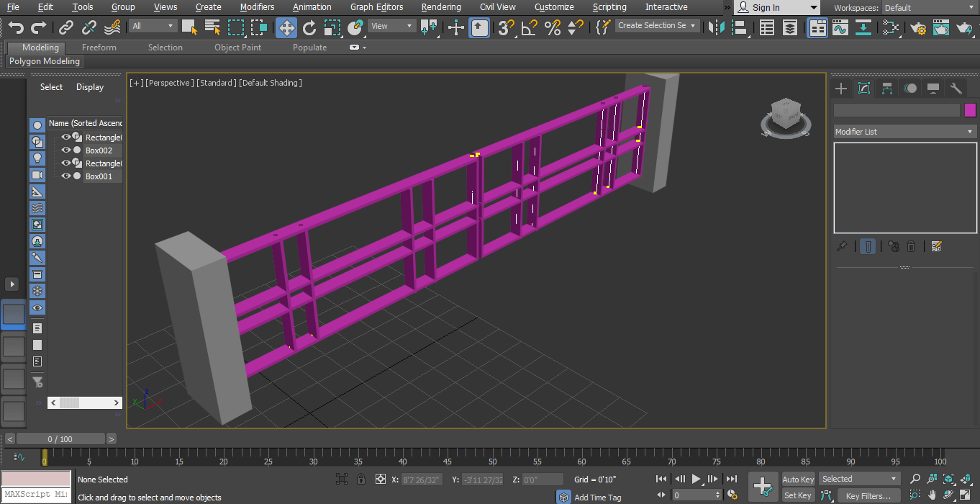The width and height of the screenshot is (980, 504).
Task: Switch to the Freeform ribbon tab
Action: (x=99, y=48)
